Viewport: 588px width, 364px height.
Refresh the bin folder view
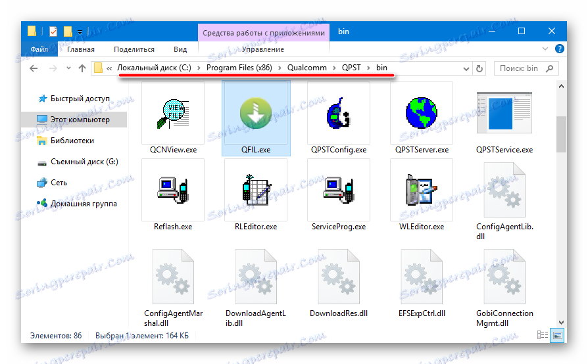[479, 68]
